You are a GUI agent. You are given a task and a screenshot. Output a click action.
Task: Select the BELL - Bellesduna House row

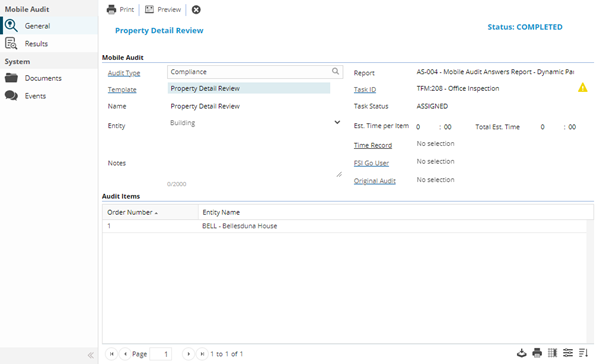click(x=344, y=226)
